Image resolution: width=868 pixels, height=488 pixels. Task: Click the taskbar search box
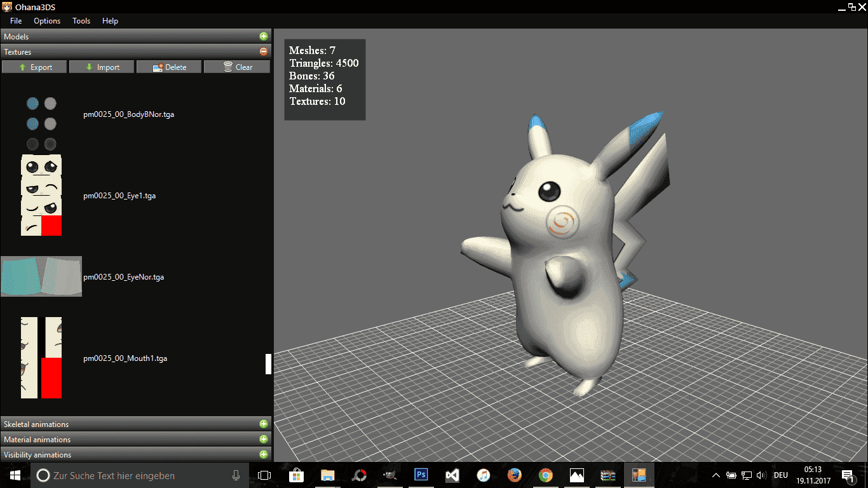[x=140, y=475]
